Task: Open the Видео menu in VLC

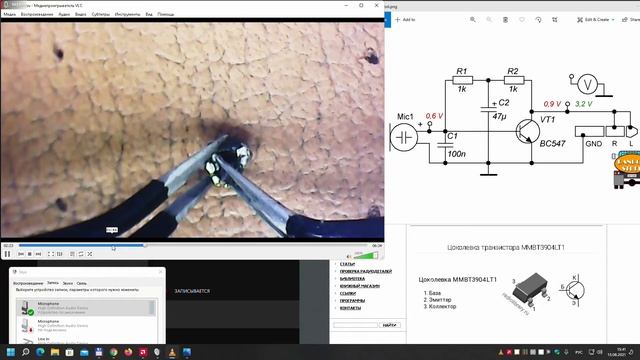Action: click(x=80, y=14)
